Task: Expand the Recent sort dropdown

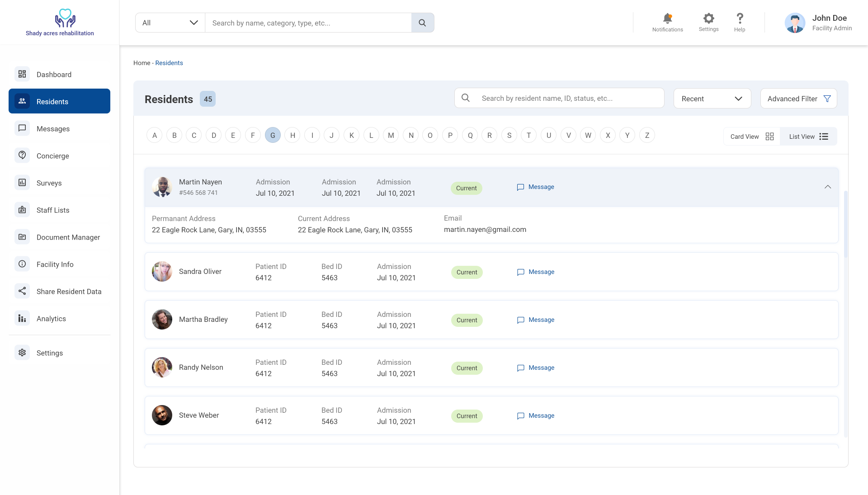Action: coord(712,99)
